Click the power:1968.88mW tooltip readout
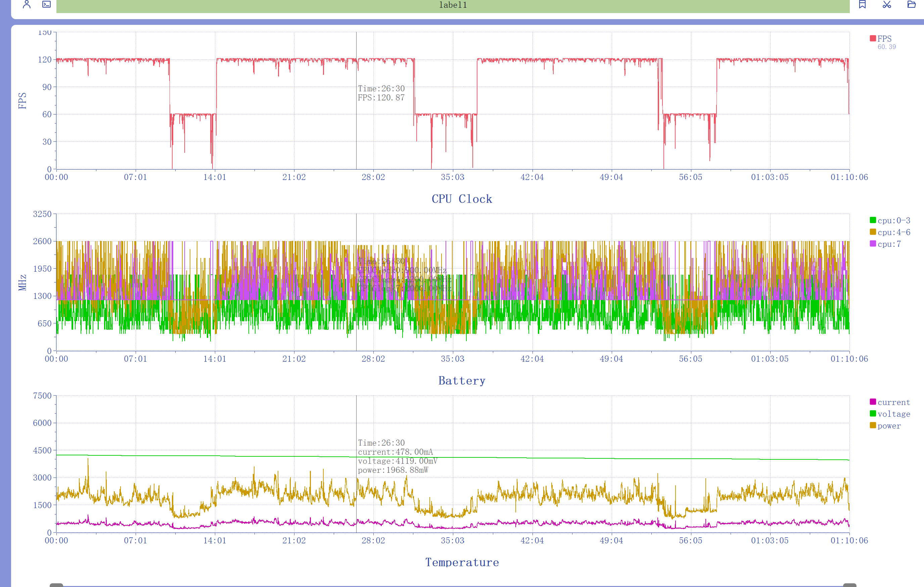Screen dimensions: 924x587 pos(393,470)
